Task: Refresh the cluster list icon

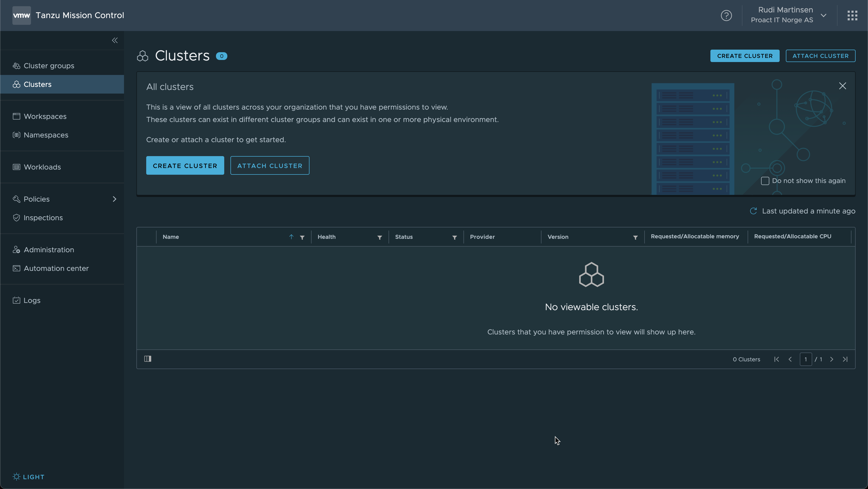Action: click(754, 211)
